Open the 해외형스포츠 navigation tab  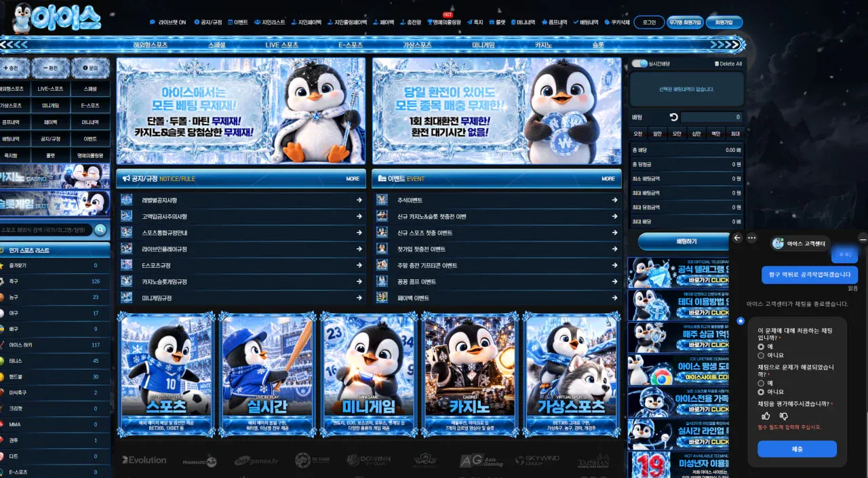tap(151, 45)
